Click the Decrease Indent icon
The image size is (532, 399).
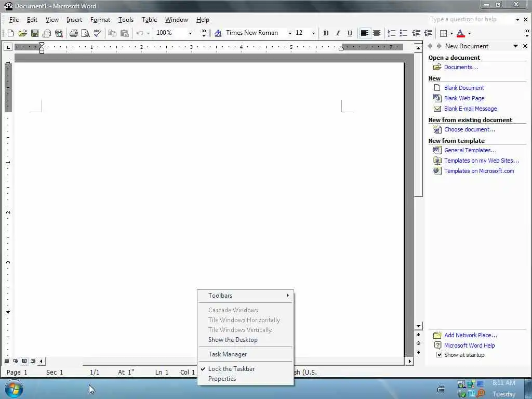pyautogui.click(x=416, y=33)
